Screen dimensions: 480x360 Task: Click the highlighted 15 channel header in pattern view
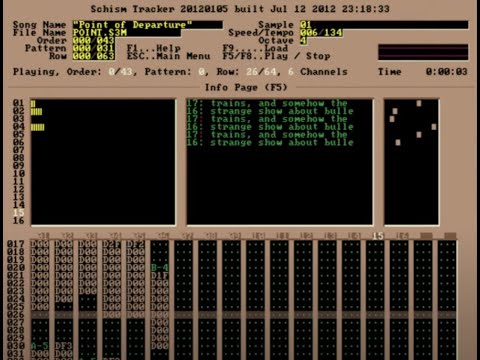click(x=378, y=236)
